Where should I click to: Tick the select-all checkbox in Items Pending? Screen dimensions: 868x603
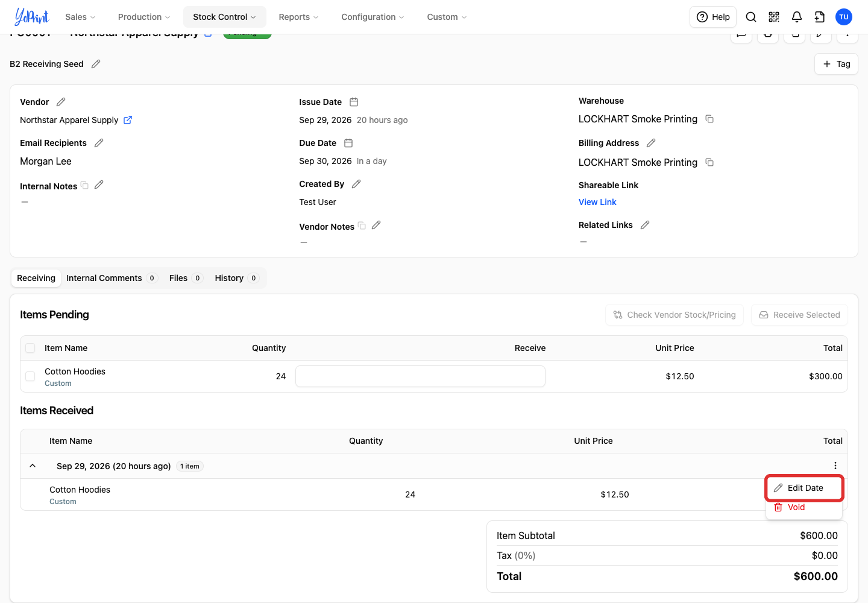point(30,348)
